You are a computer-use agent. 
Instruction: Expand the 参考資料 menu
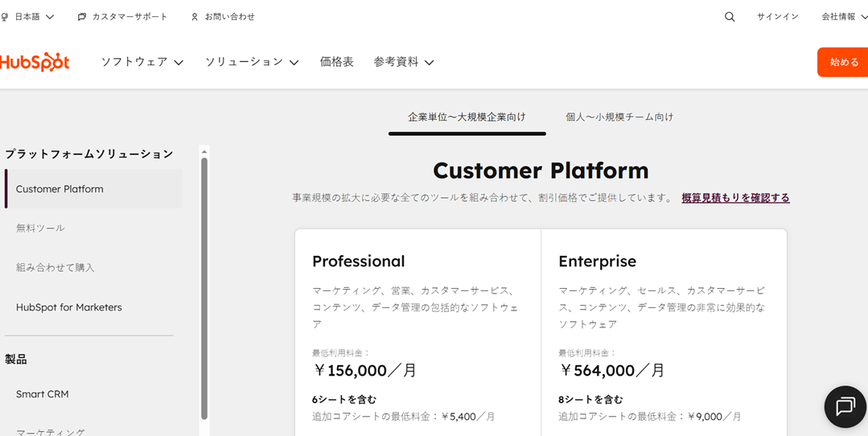pos(404,62)
